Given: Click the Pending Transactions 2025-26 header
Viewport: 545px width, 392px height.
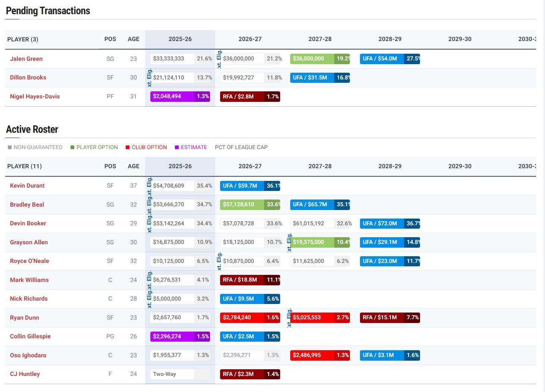Looking at the screenshot, I should [180, 39].
